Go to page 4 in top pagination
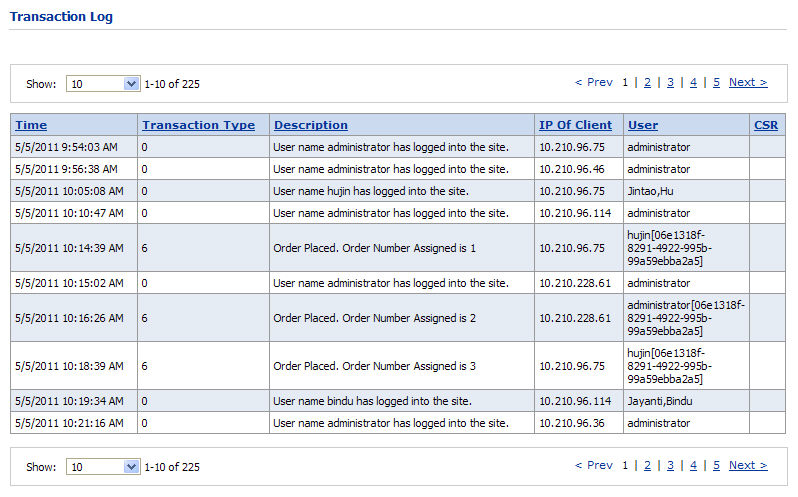 pyautogui.click(x=693, y=83)
